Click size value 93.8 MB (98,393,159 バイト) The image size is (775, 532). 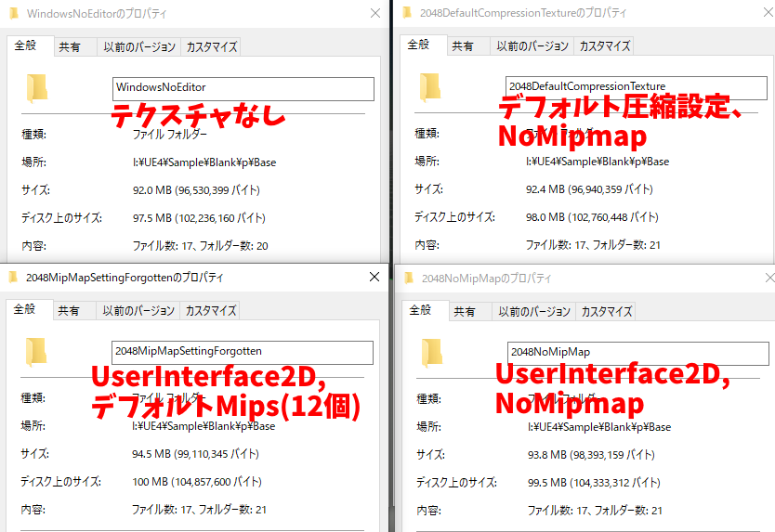pyautogui.click(x=591, y=455)
